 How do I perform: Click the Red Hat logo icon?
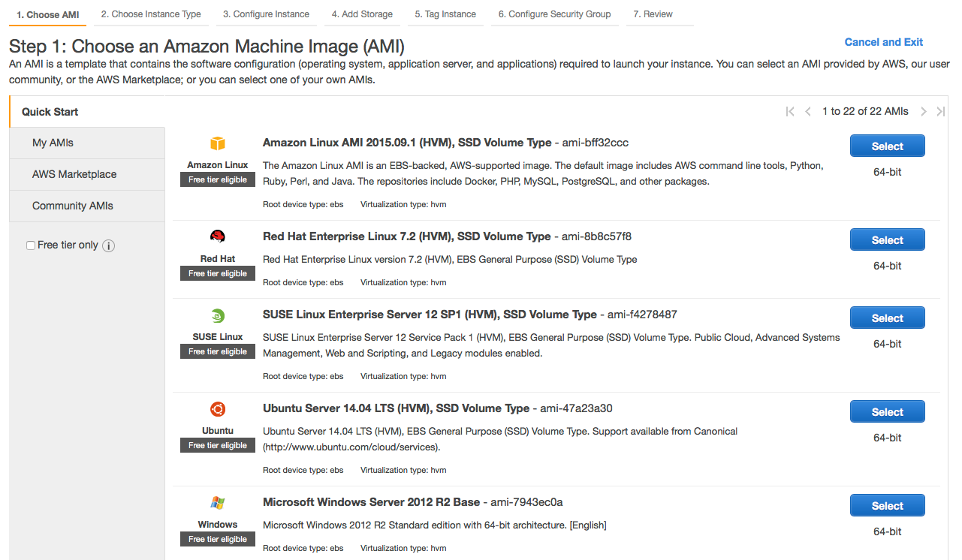click(218, 237)
